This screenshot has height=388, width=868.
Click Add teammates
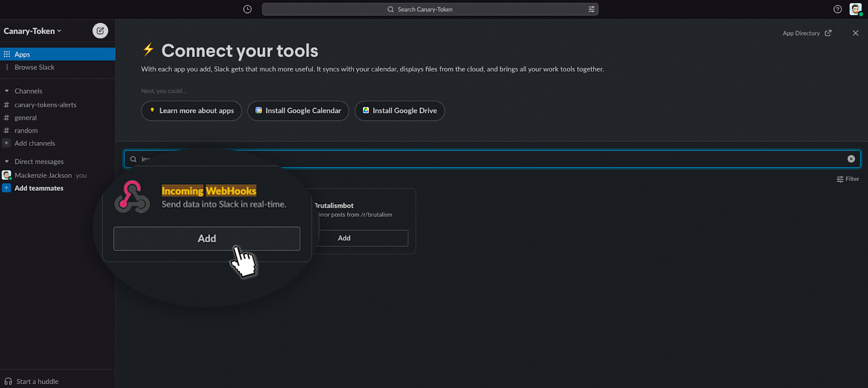[39, 188]
